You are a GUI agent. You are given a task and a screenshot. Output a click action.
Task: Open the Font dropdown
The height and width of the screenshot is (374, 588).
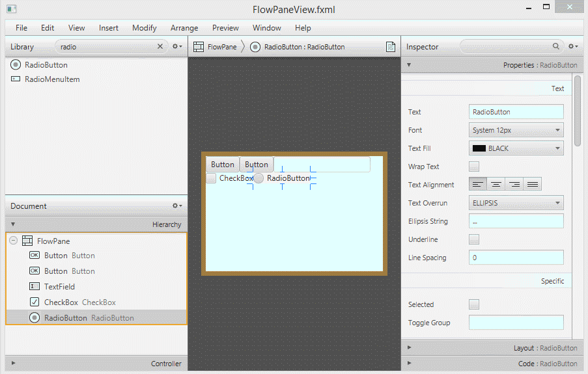coord(516,130)
